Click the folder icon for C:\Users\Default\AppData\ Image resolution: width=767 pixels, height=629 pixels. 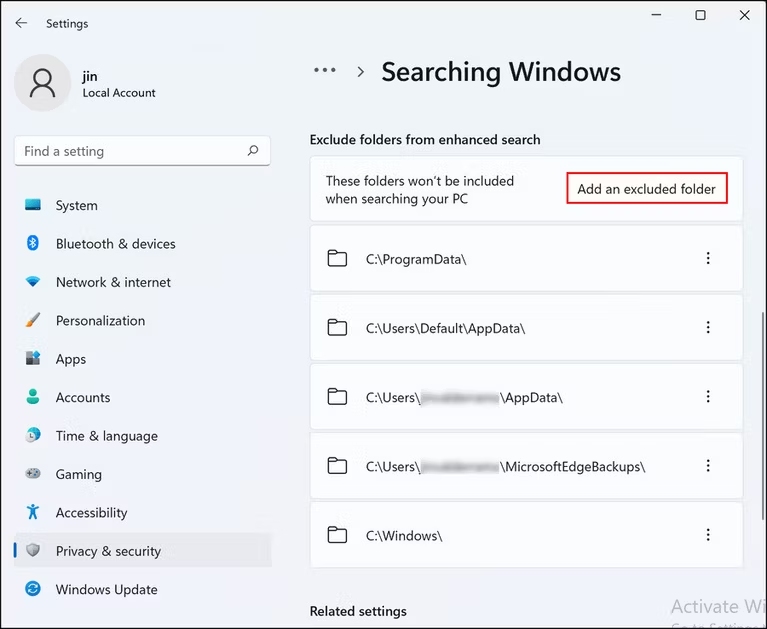(x=337, y=327)
